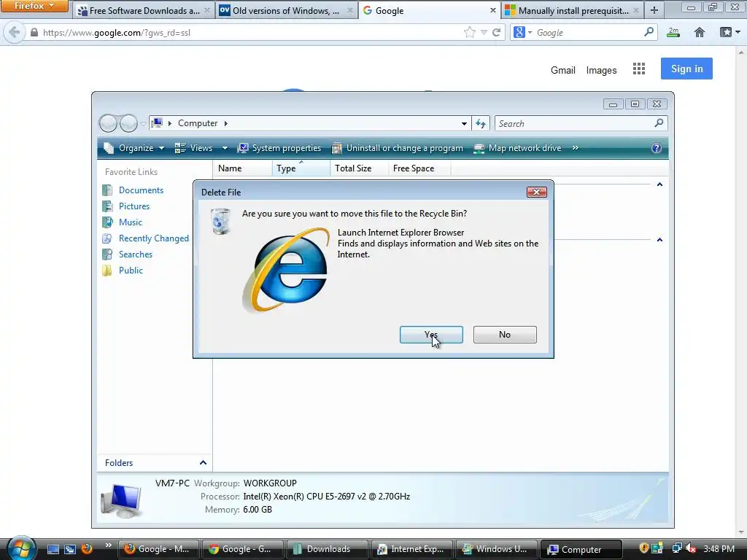Open the address bar history dropdown

(x=464, y=124)
